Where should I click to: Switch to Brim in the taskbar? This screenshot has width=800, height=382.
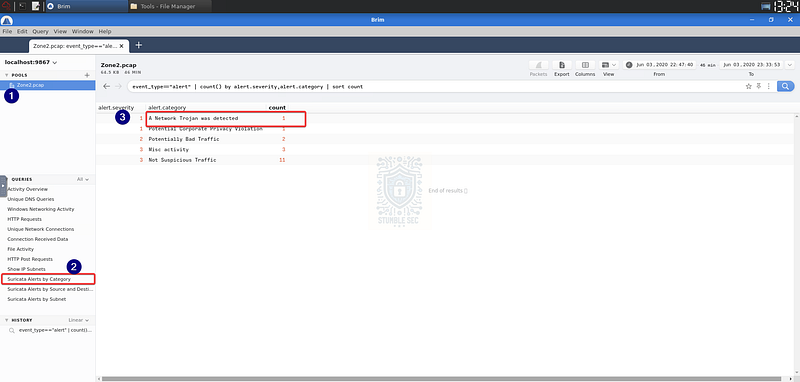point(86,6)
